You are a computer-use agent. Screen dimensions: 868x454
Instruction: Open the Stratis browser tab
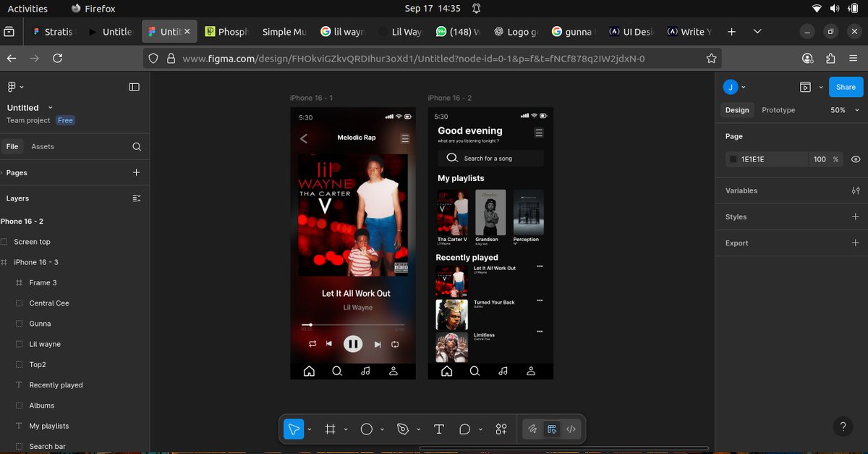click(x=52, y=32)
